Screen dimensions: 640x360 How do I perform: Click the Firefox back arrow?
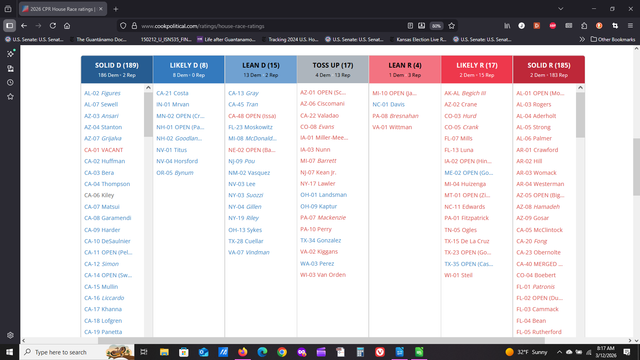[x=24, y=26]
